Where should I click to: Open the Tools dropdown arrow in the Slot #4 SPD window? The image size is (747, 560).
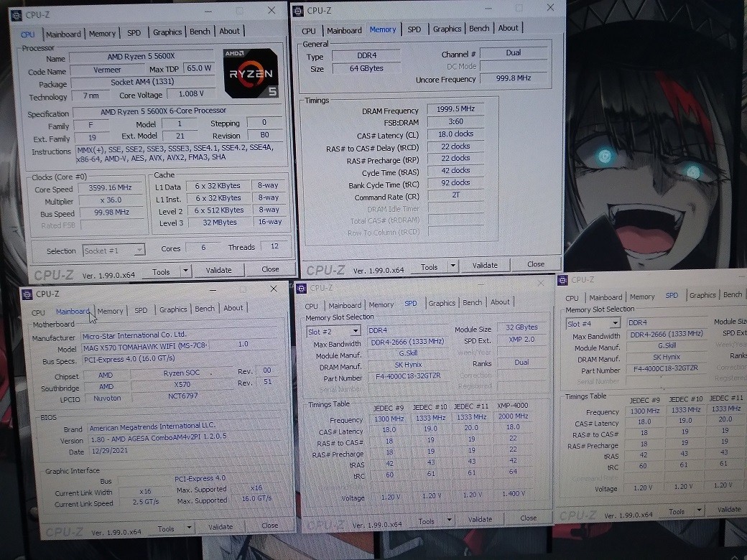(x=699, y=510)
